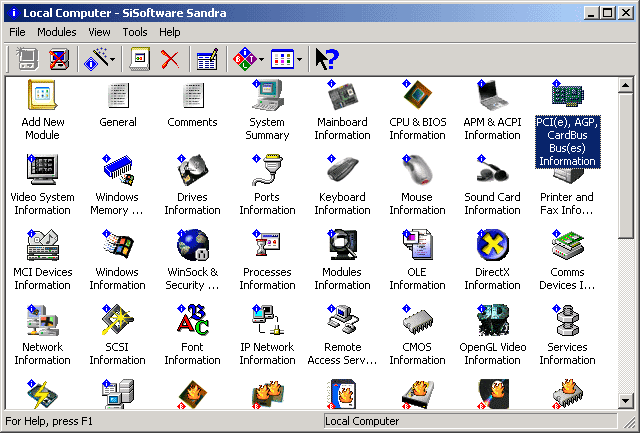
Task: Click the red X delete toolbar button
Action: coord(170,59)
